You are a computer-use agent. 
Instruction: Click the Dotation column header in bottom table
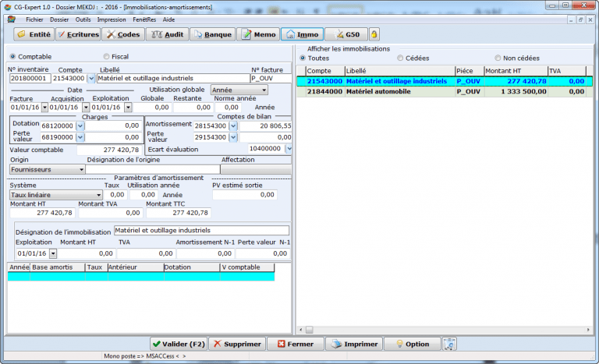click(x=192, y=267)
